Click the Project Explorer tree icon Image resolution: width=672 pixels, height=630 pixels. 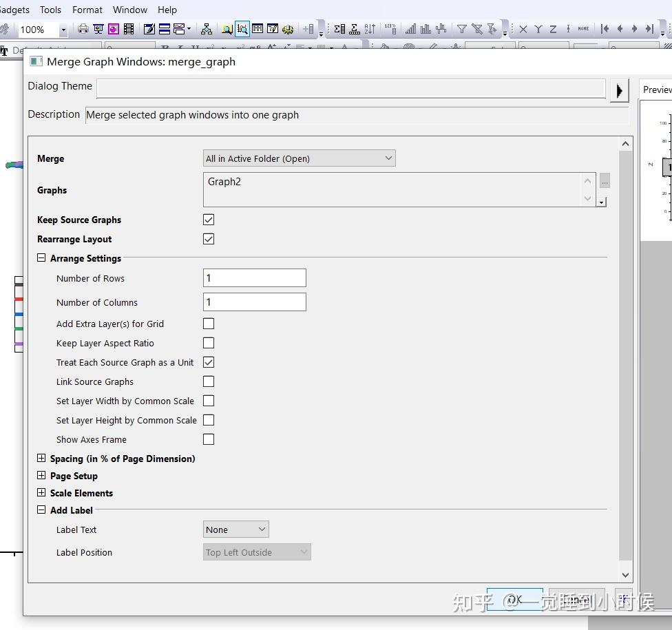click(x=207, y=29)
